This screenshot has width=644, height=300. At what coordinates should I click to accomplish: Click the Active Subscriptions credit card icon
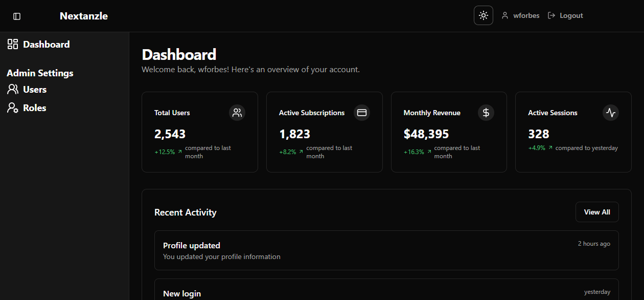point(362,113)
